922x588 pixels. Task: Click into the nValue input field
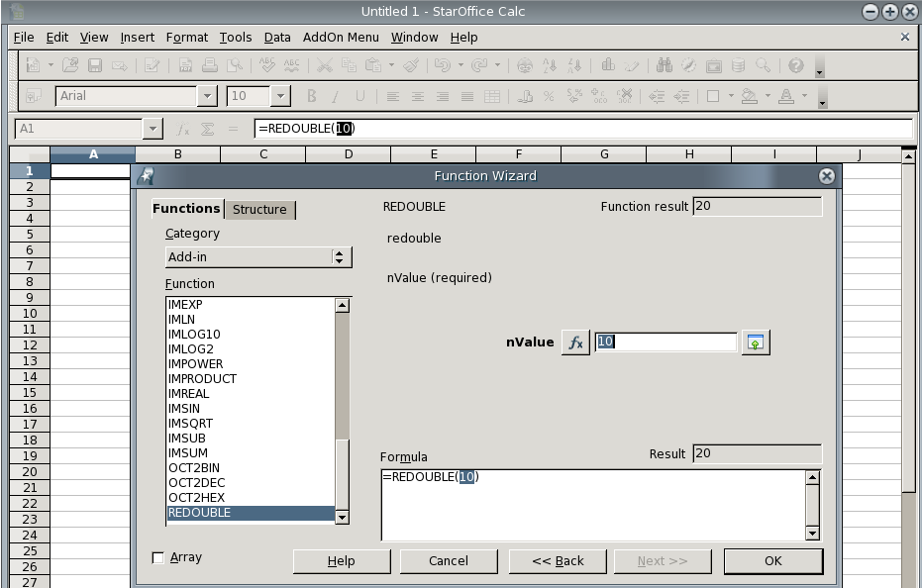pos(666,343)
